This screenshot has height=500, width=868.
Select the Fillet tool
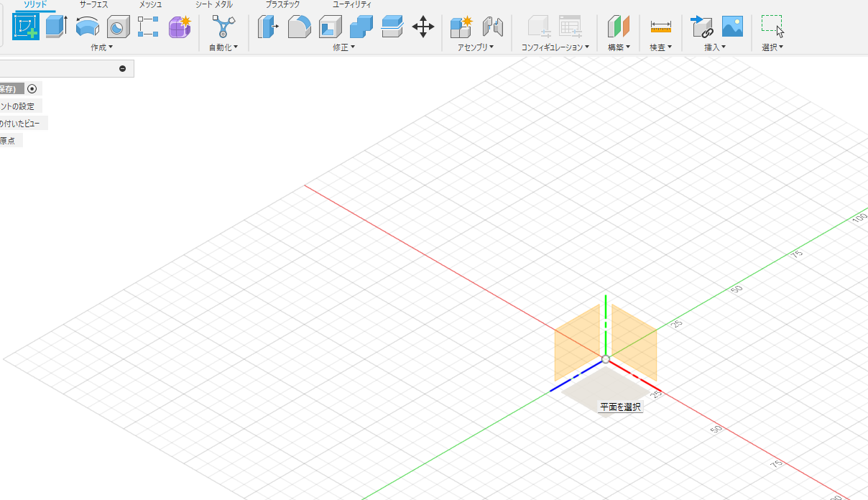coord(299,27)
